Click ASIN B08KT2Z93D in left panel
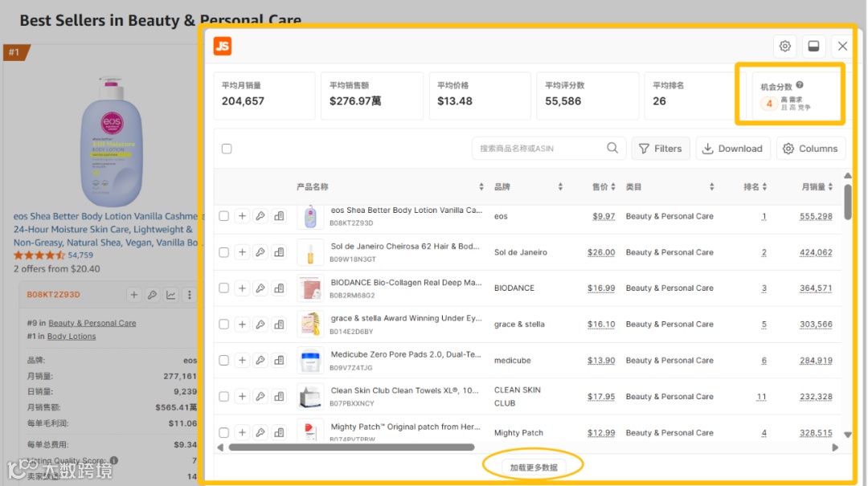 point(53,295)
